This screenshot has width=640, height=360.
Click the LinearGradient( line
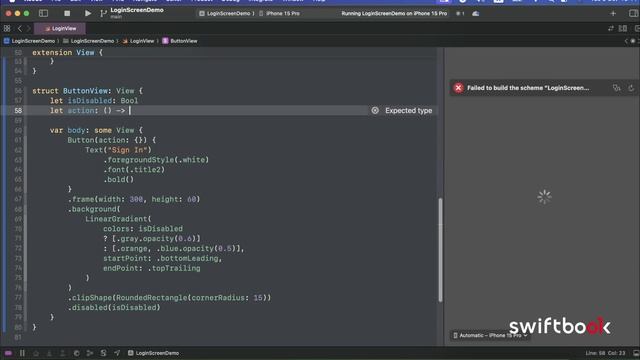pos(118,219)
